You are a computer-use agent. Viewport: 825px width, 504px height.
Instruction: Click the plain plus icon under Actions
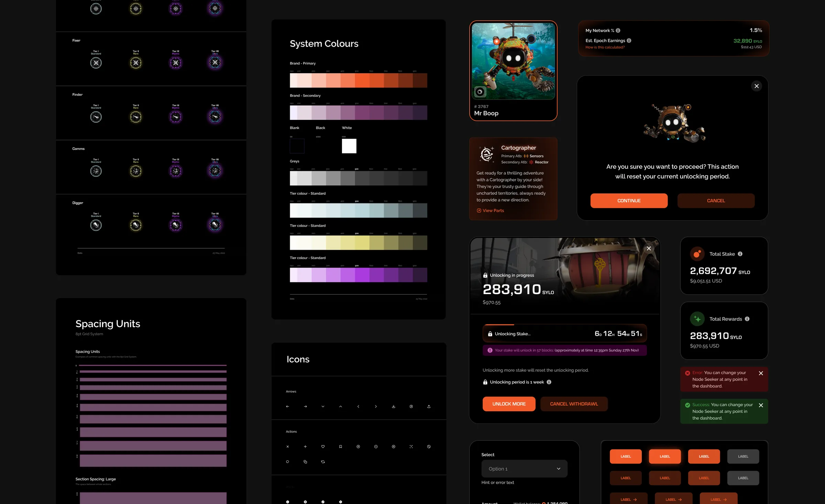[305, 447]
